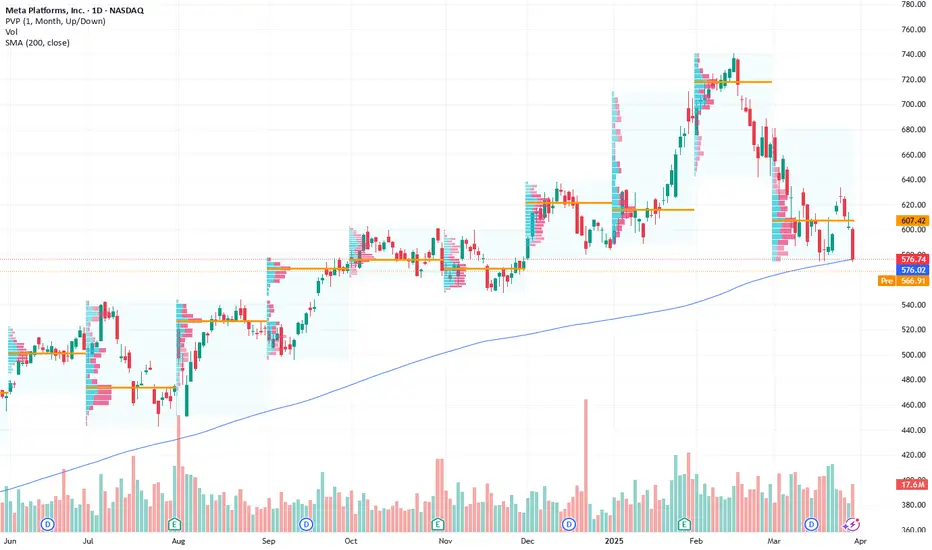
Task: Select the PVP (1, Month, Up/Down) indicator legend
Action: click(55, 21)
